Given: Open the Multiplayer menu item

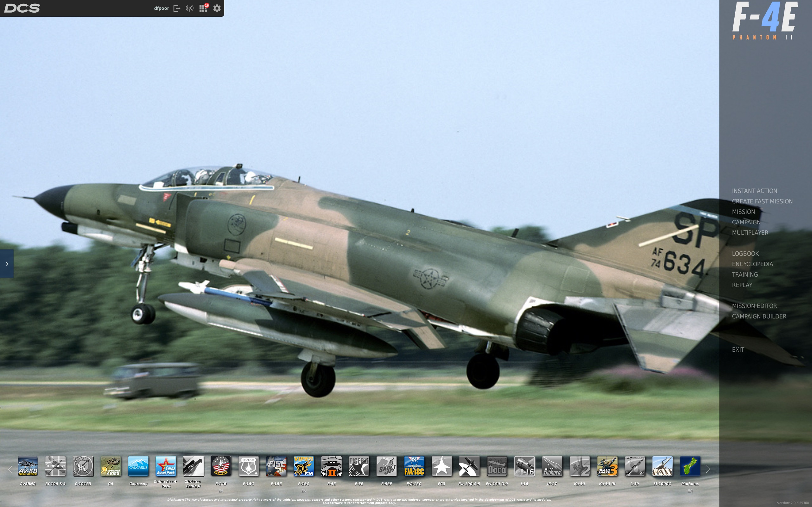Looking at the screenshot, I should 750,233.
